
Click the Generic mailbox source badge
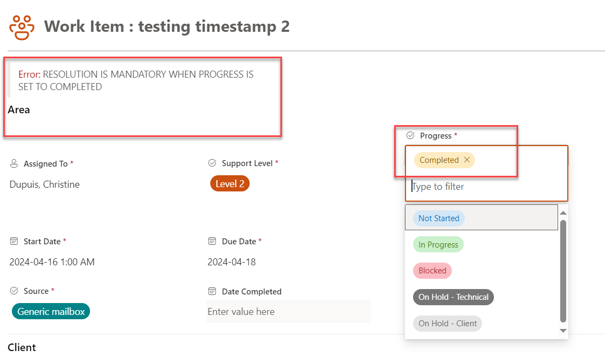point(51,312)
